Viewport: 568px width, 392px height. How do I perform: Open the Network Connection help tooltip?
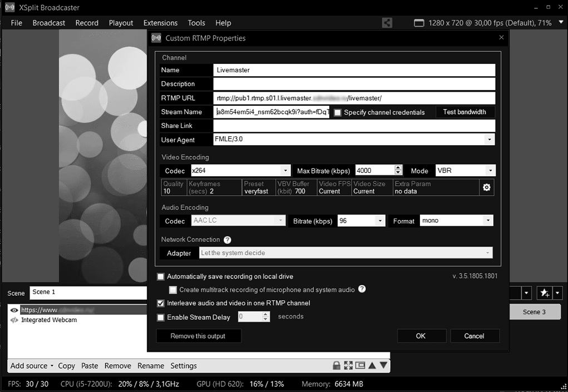(227, 240)
